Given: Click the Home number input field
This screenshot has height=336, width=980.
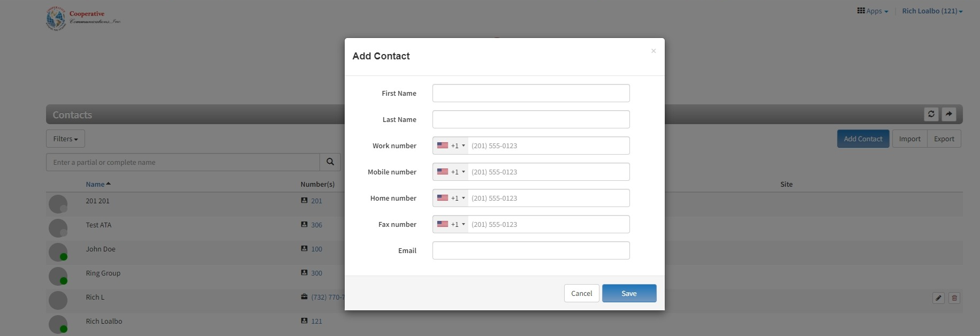Looking at the screenshot, I should pos(549,198).
